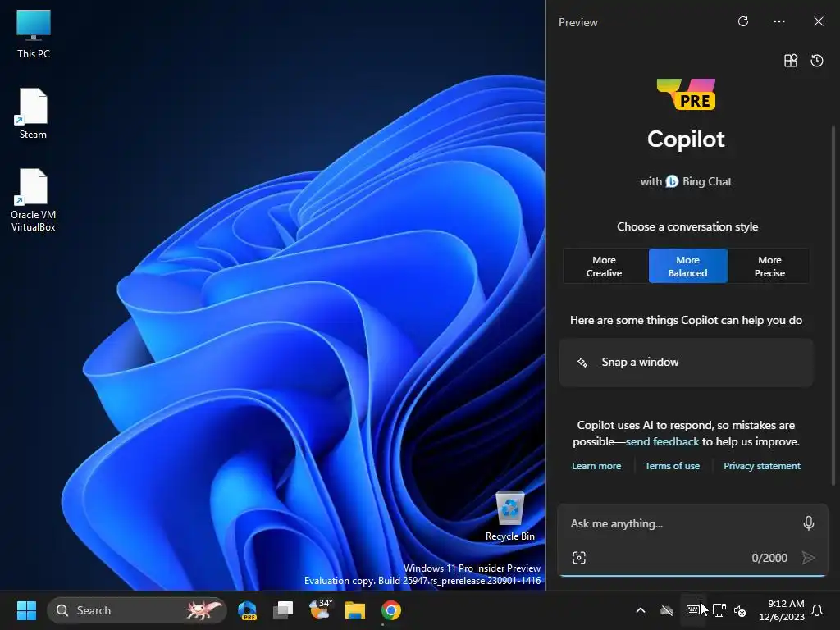Select the Oracle VM VirtualBox shortcut
Image resolution: width=840 pixels, height=630 pixels.
coord(33,200)
